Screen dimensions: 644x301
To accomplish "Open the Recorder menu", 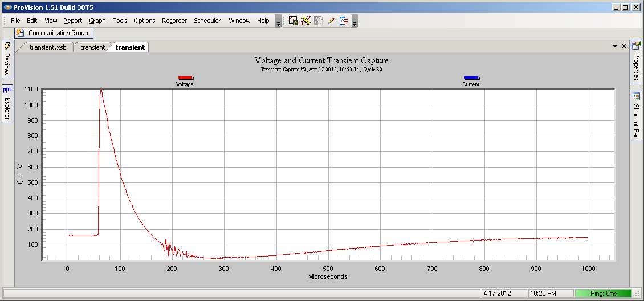I will click(x=174, y=21).
